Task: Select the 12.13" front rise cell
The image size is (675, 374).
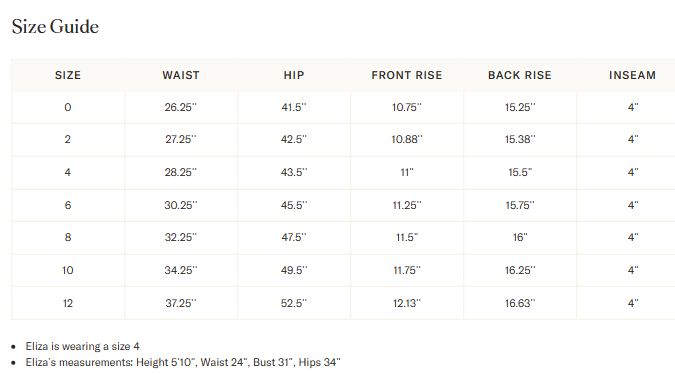Action: pyautogui.click(x=407, y=303)
